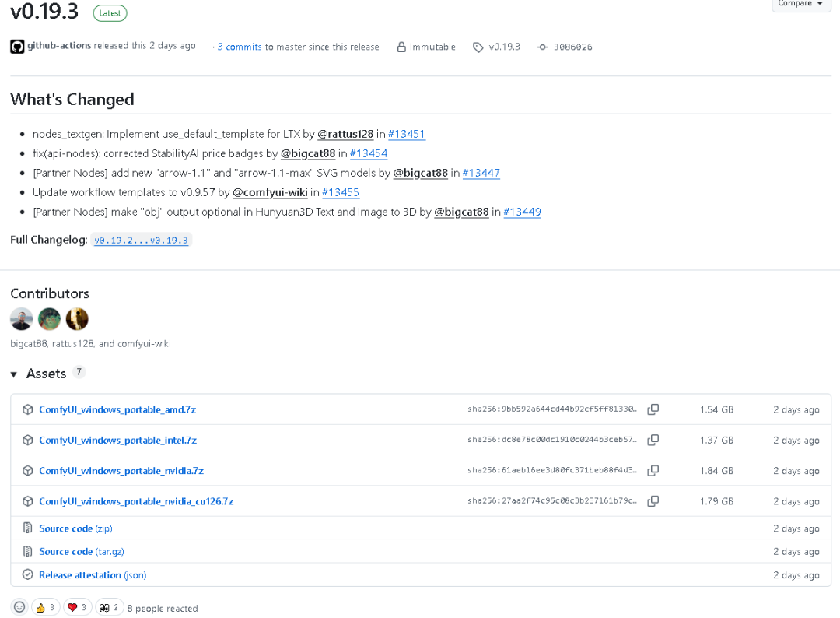Click the sha256:27aa2f74c95c08c3b237161b79c hash text
Screen dimensions: 840x618
[x=551, y=500]
